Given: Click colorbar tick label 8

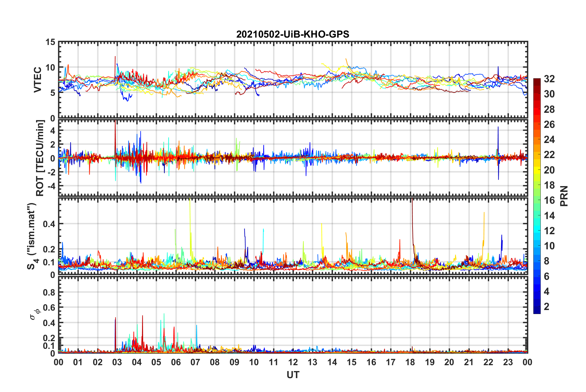Looking at the screenshot, I should point(547,261).
